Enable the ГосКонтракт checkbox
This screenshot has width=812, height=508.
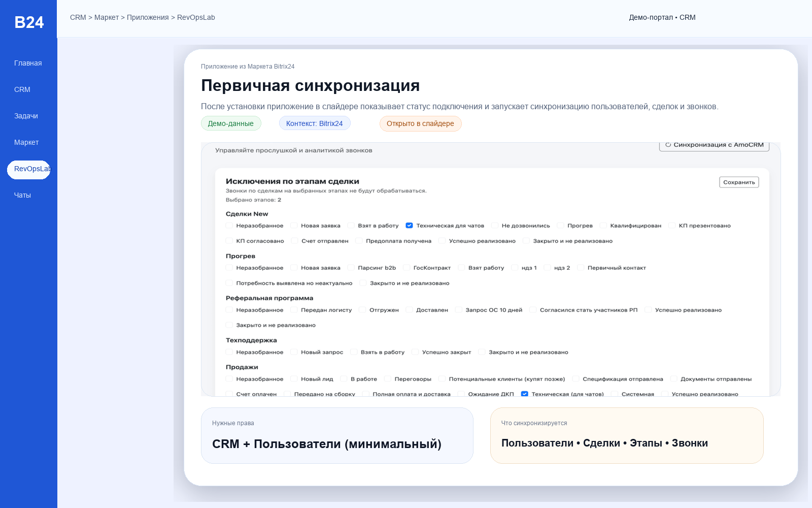[x=407, y=268]
